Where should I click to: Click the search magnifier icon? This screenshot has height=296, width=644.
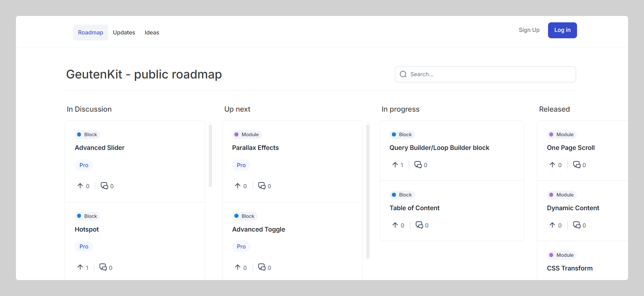[403, 74]
